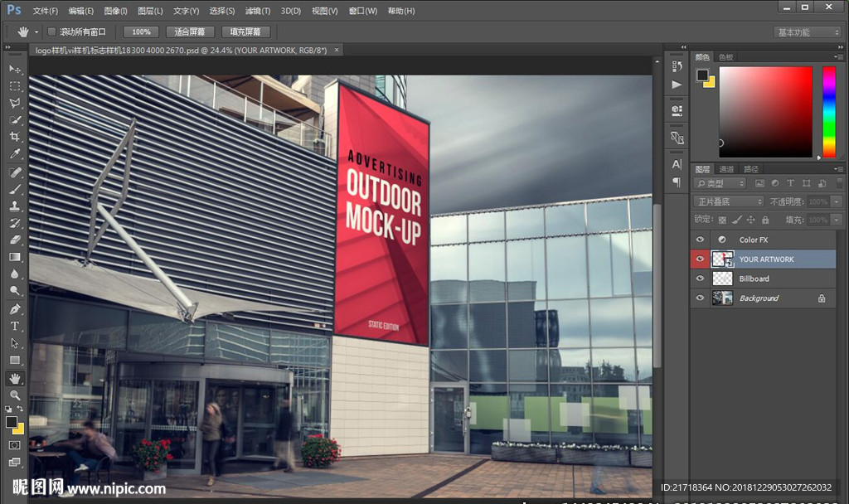Select the Move tool
The height and width of the screenshot is (504, 849).
[15, 69]
